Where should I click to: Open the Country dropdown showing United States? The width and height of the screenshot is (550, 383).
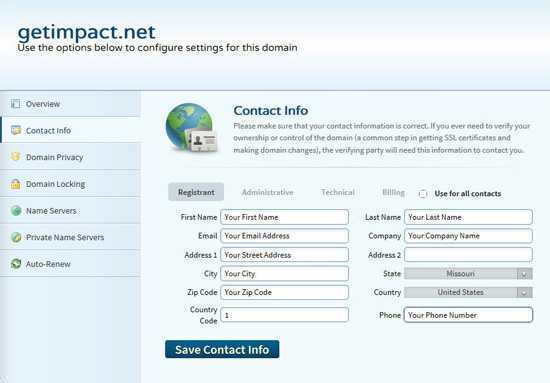468,292
